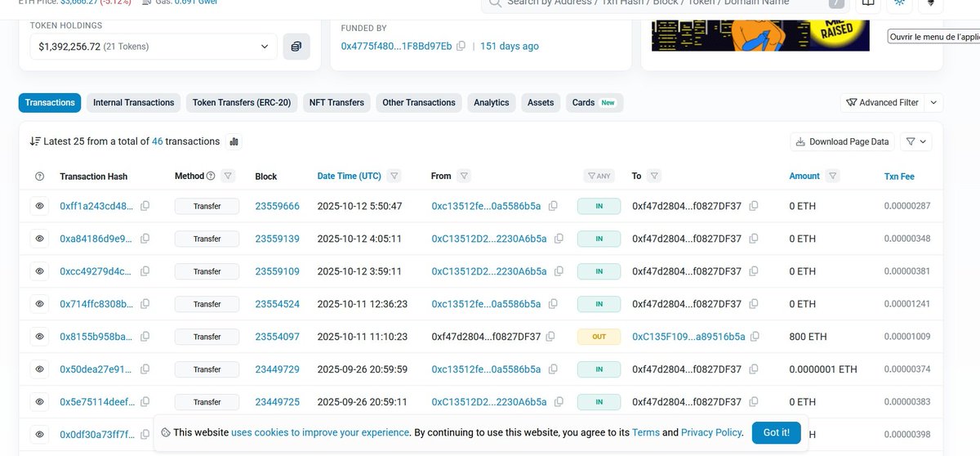
Task: Click Method column help icon
Action: tap(211, 176)
